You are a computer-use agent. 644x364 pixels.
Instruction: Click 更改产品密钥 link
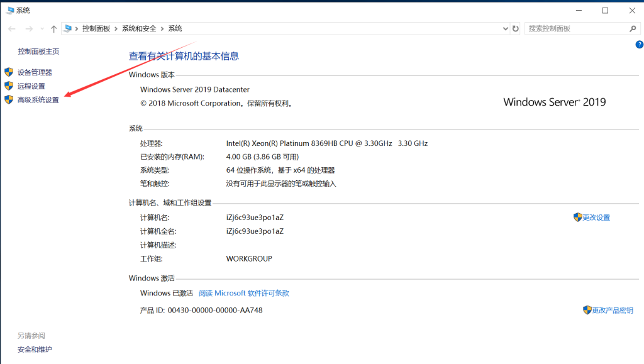(x=613, y=310)
